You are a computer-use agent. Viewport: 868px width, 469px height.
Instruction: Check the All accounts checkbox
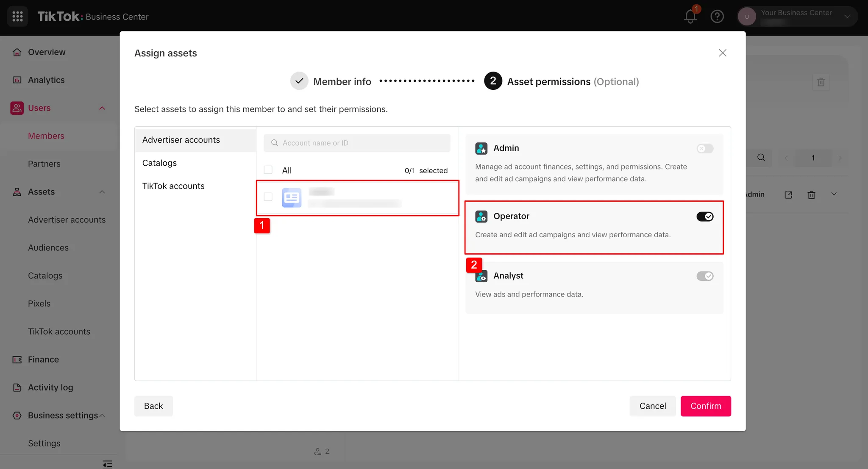[268, 170]
